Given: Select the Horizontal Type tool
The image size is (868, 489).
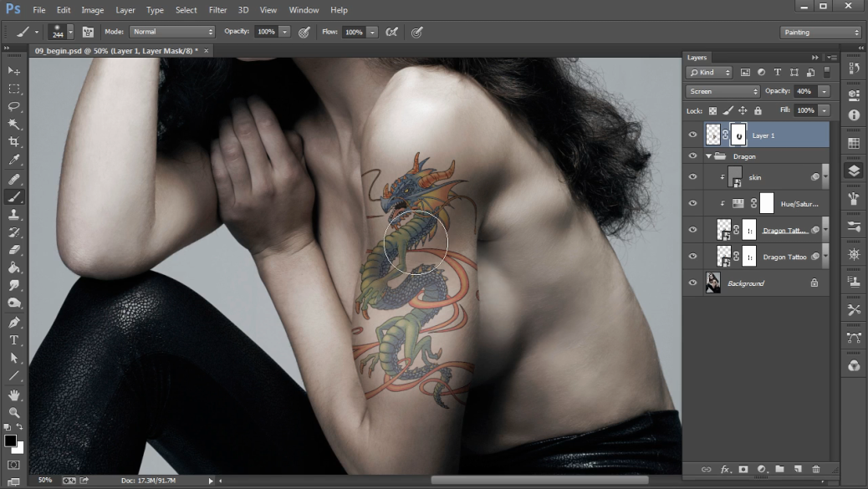Looking at the screenshot, I should 14,339.
